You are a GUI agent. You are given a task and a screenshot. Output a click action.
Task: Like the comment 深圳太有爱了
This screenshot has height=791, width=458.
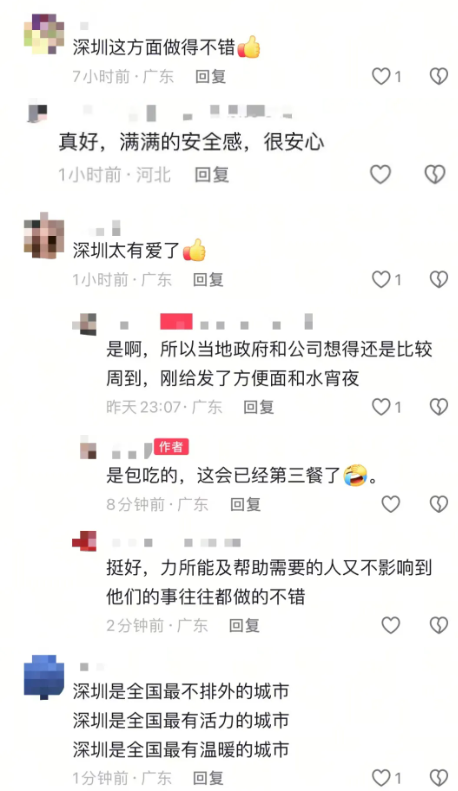pyautogui.click(x=381, y=279)
